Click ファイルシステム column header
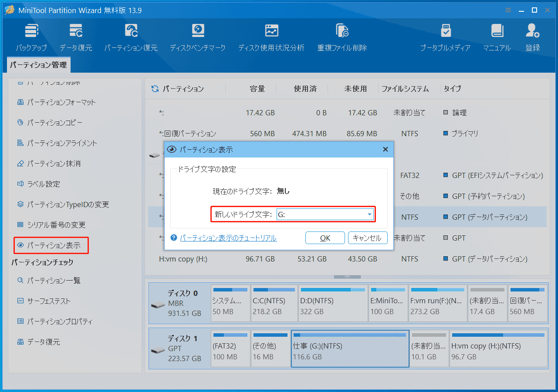Image resolution: width=558 pixels, height=392 pixels. click(405, 89)
